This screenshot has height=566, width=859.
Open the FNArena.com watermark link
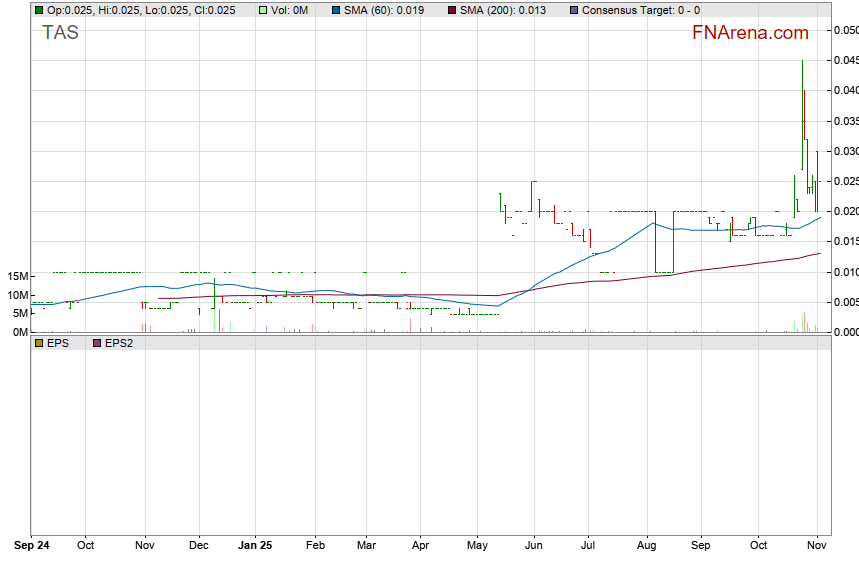coord(749,33)
